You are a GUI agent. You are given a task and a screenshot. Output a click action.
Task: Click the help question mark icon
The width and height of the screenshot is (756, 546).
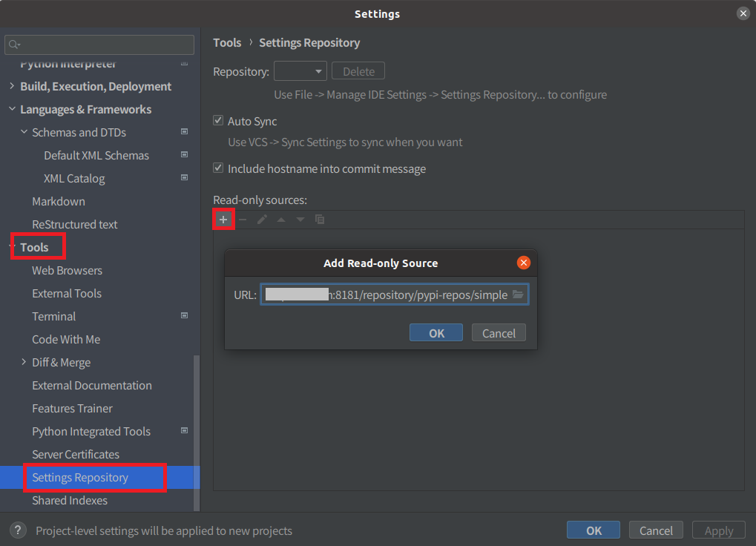18,530
